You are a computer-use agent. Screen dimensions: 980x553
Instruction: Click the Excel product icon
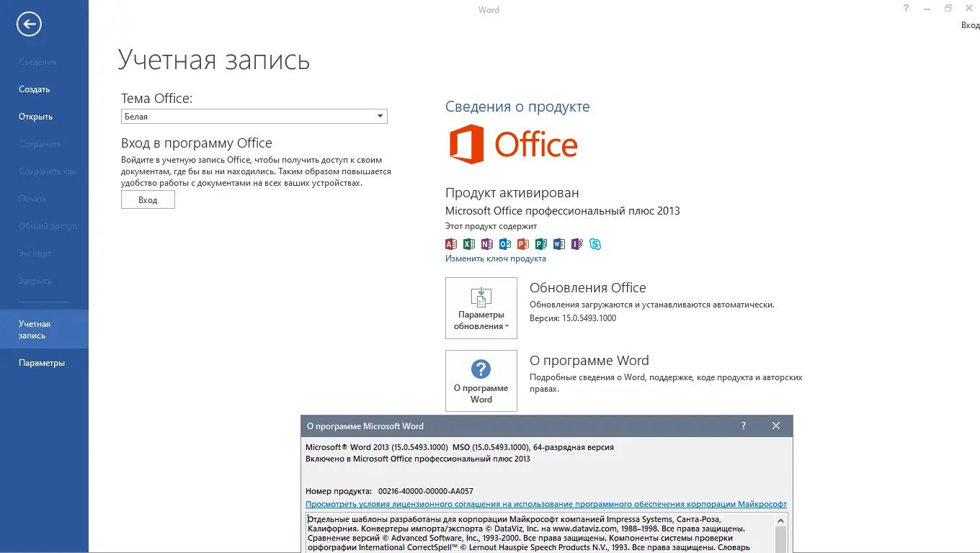click(x=469, y=244)
